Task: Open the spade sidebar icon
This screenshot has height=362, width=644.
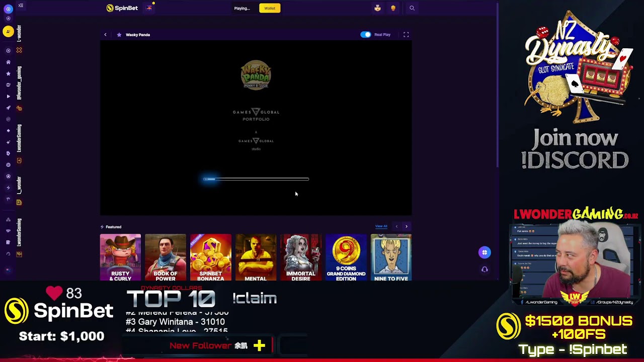Action: [x=8, y=131]
